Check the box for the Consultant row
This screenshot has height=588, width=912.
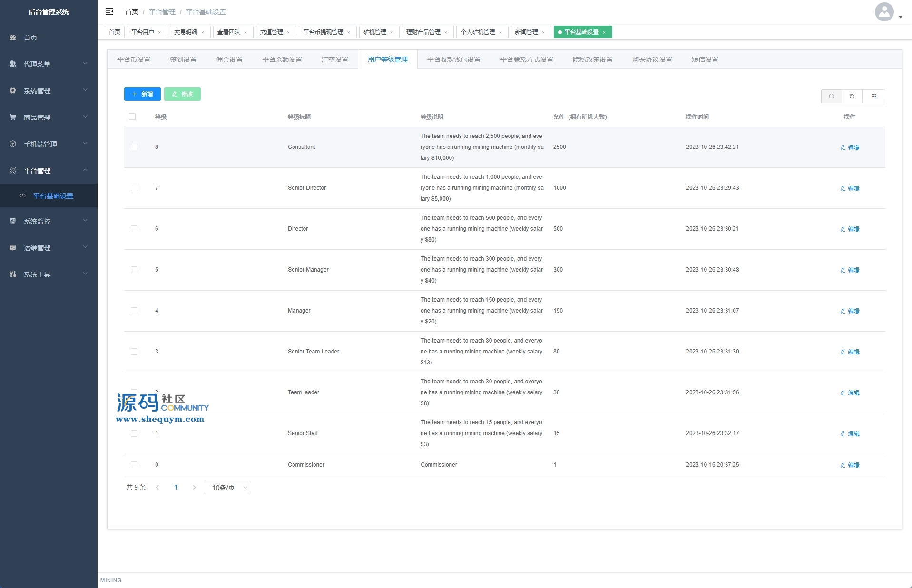pyautogui.click(x=134, y=147)
